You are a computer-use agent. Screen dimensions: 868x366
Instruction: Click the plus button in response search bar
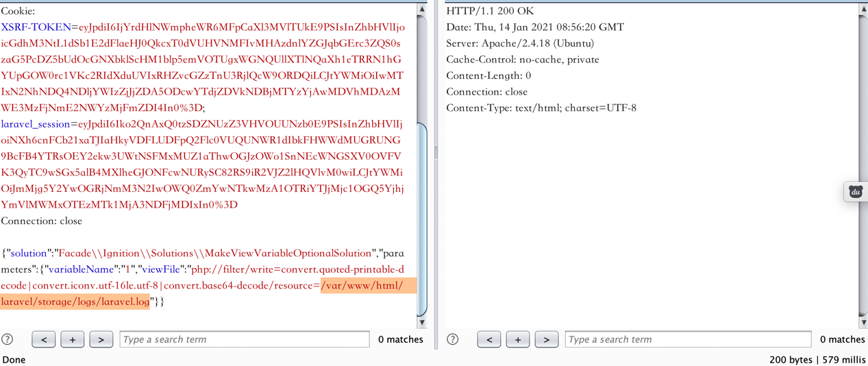(518, 339)
